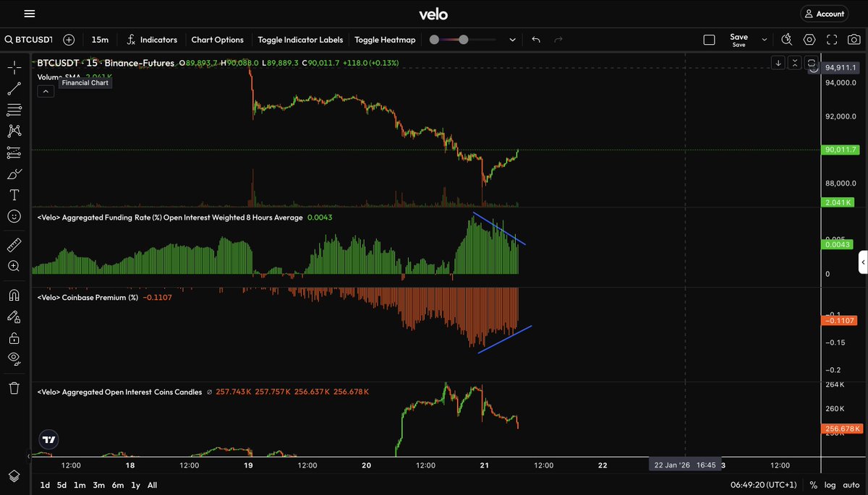Maximize the price pane button

pyautogui.click(x=811, y=63)
